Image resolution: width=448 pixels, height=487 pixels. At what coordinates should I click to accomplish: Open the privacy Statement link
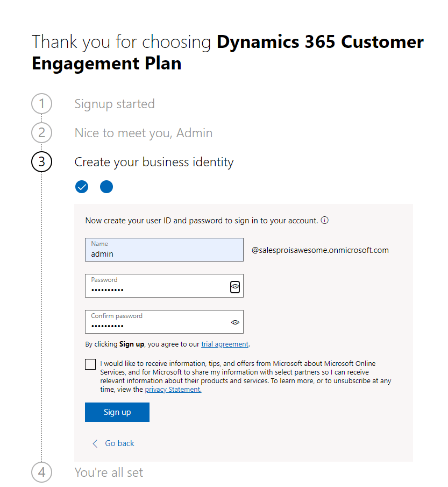coord(173,390)
